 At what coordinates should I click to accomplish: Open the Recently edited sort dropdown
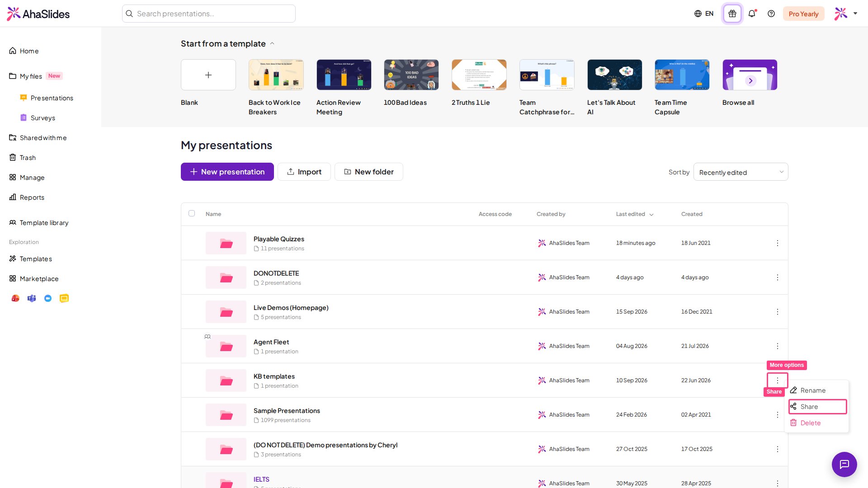click(x=741, y=172)
